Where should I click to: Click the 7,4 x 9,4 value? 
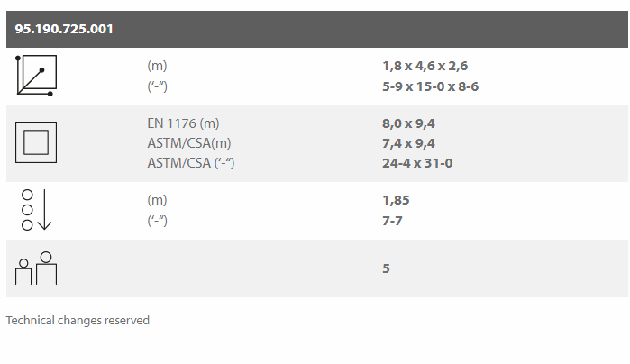(408, 143)
